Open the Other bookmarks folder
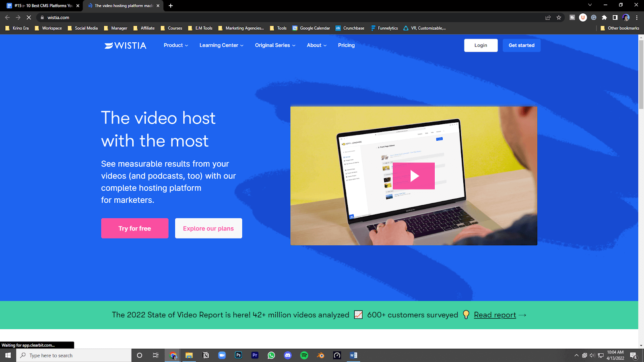The height and width of the screenshot is (362, 644). (619, 28)
